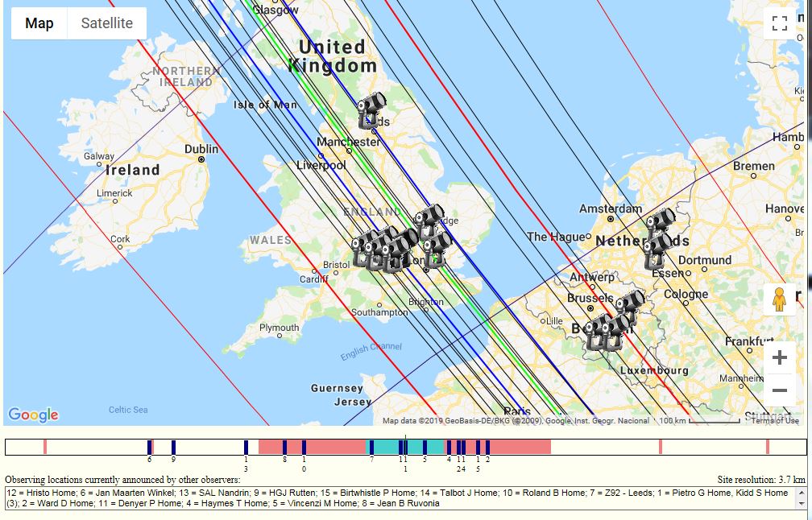Click the Street View Pegman icon

tap(779, 301)
